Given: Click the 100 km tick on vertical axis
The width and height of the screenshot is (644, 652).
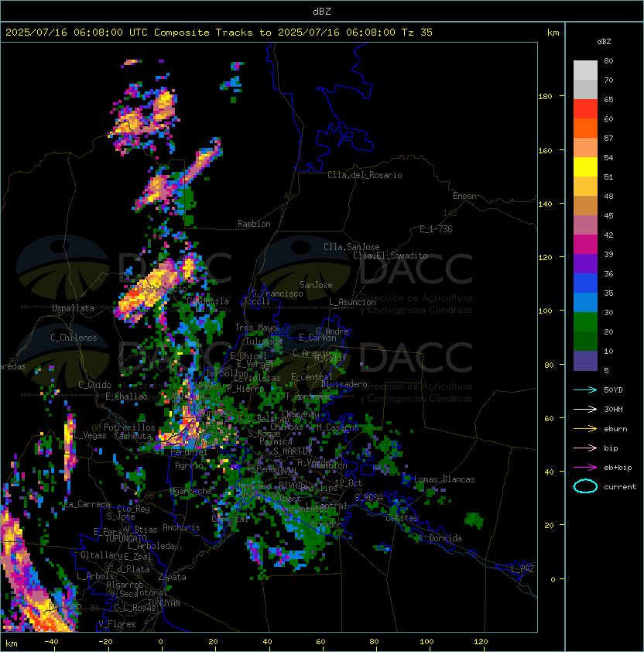Looking at the screenshot, I should pos(545,311).
